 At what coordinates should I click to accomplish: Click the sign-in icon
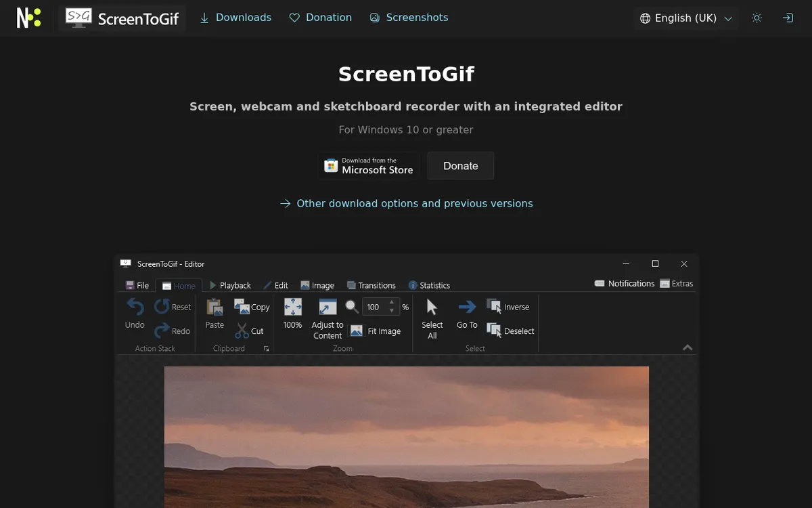[x=788, y=18]
